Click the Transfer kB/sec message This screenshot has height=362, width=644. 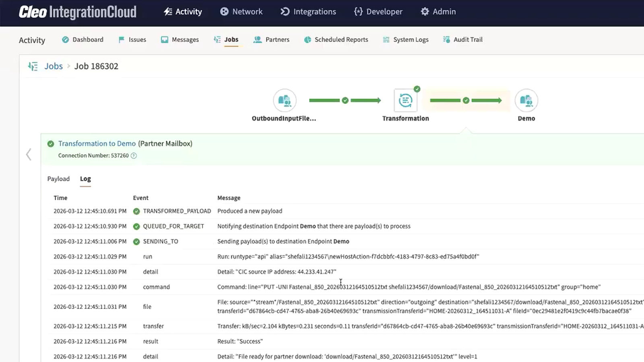(431, 326)
